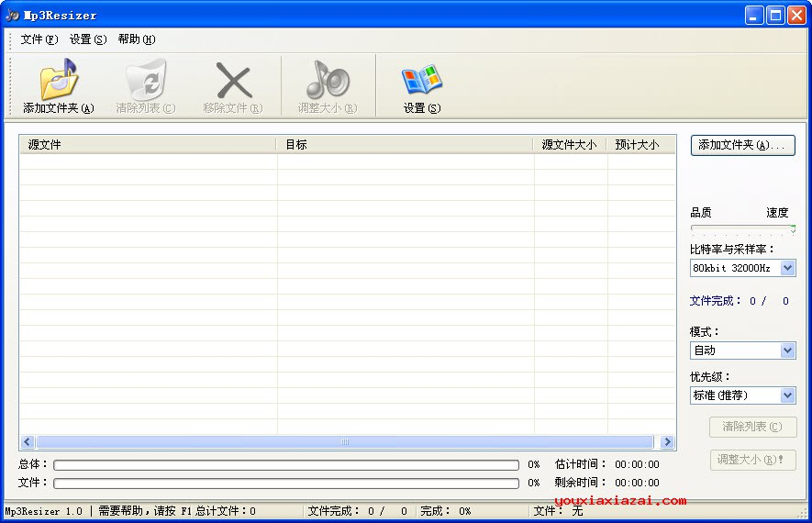This screenshot has height=523, width=812.
Task: Click the horizontal scrollbar left arrow
Action: 28,442
